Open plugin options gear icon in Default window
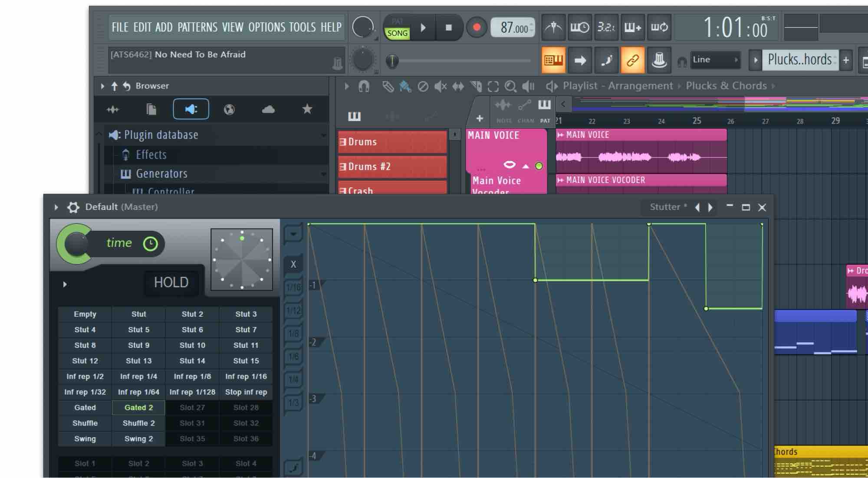This screenshot has height=478, width=868. 73,207
